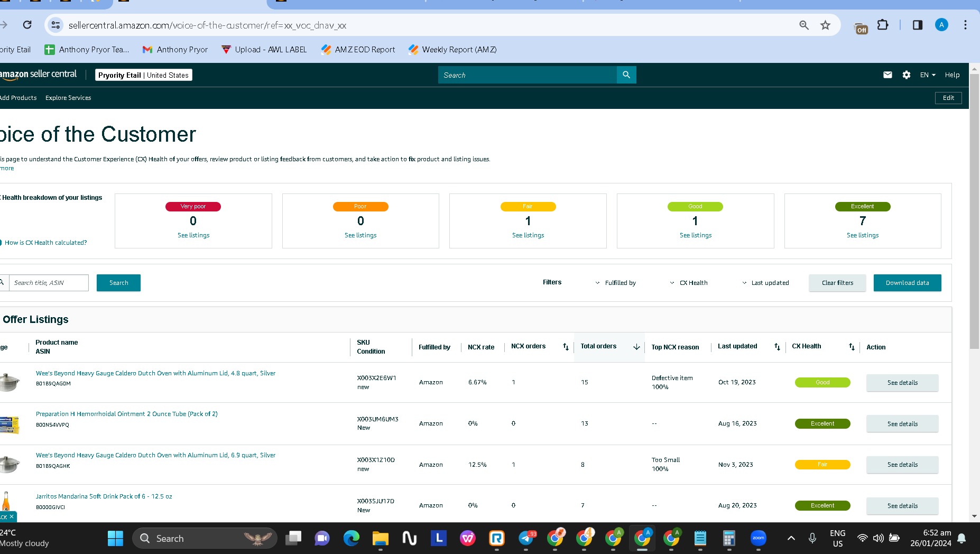Open Seller Central settings gear

pos(907,75)
